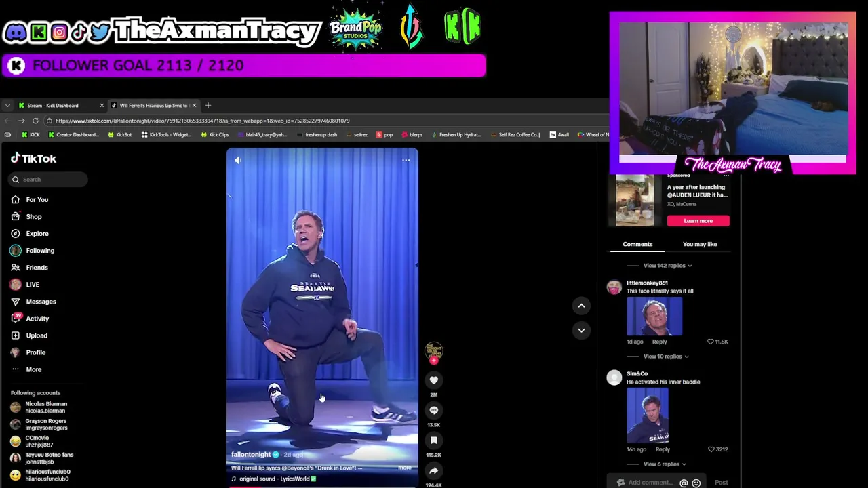Image resolution: width=868 pixels, height=488 pixels.
Task: Open the Creator Dashboard bookmark
Action: (x=73, y=135)
